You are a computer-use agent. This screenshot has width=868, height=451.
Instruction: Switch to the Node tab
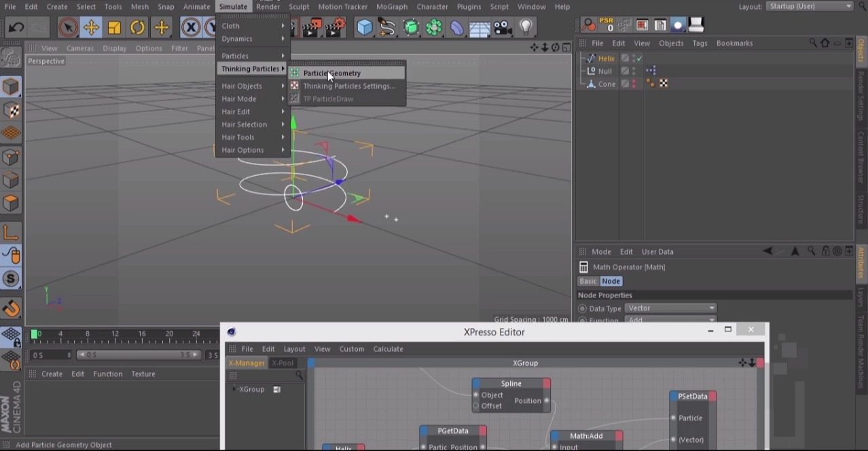pyautogui.click(x=611, y=281)
